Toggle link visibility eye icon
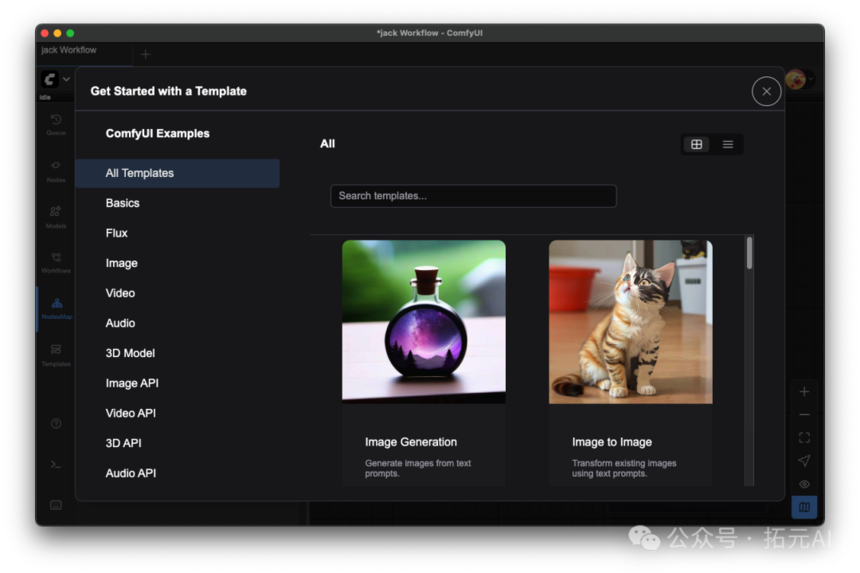The image size is (860, 573). [x=804, y=484]
